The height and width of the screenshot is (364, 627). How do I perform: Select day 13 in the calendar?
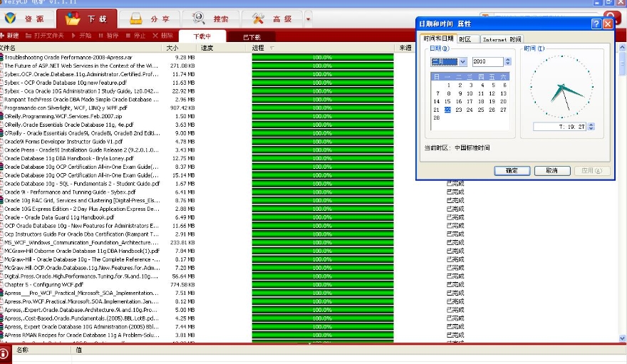(x=504, y=93)
